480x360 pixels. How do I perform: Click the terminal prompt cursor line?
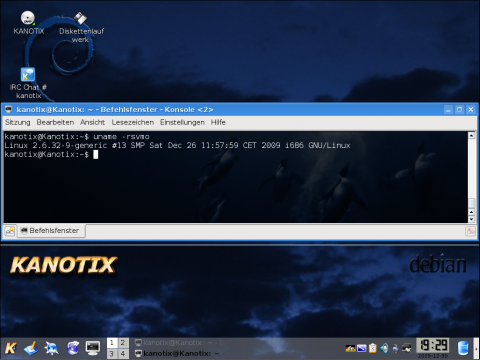point(51,154)
